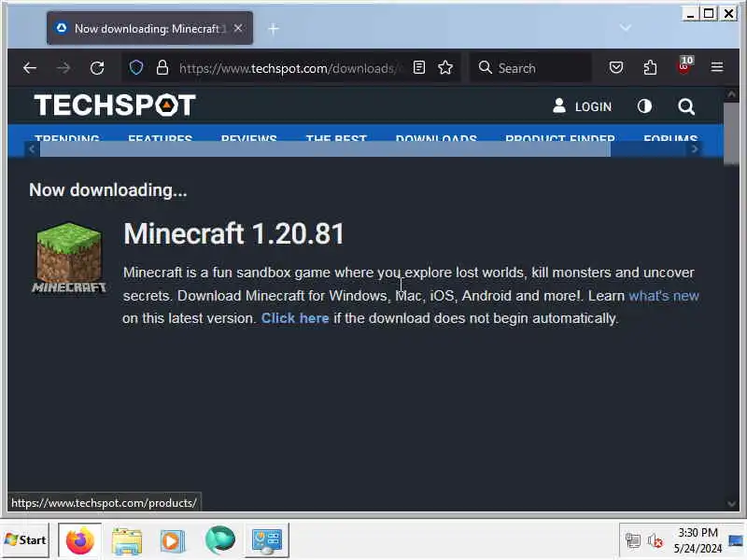Image resolution: width=747 pixels, height=560 pixels.
Task: Reload the current page
Action: click(x=97, y=68)
